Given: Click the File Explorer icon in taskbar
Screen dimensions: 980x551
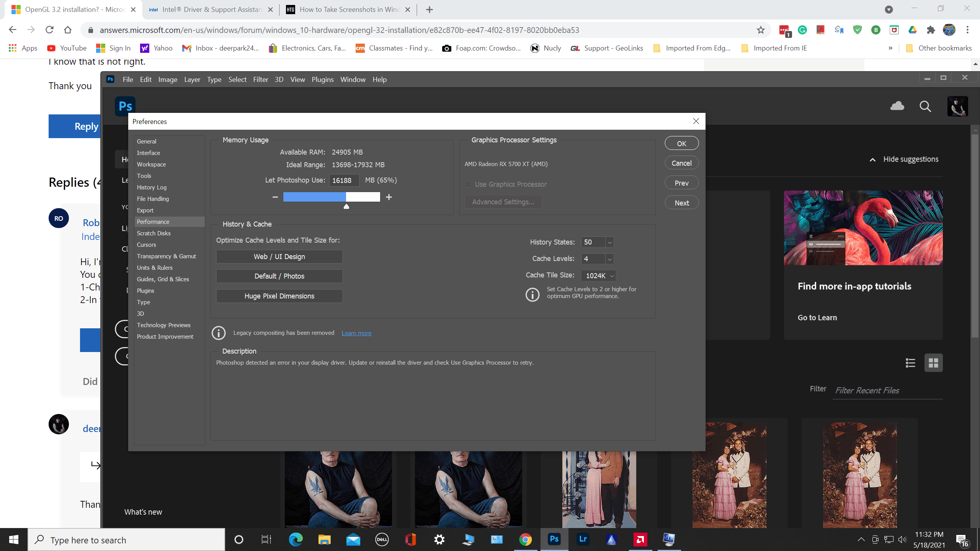Looking at the screenshot, I should coord(325,539).
